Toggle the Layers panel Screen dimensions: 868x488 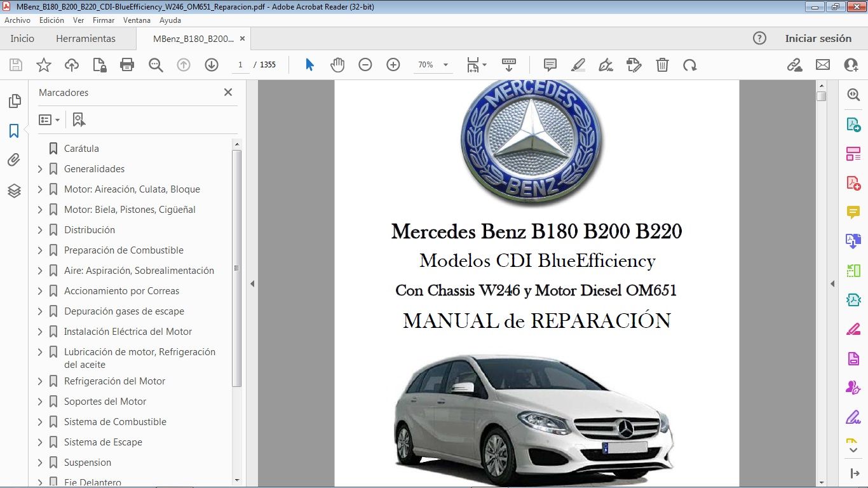(x=15, y=190)
